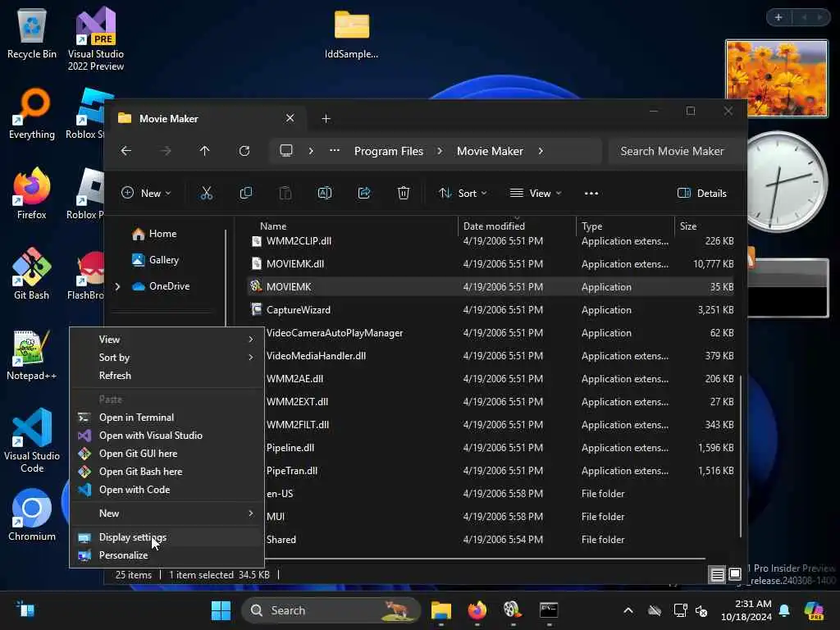Expand the OneDrive tree node
840x630 pixels.
point(118,286)
